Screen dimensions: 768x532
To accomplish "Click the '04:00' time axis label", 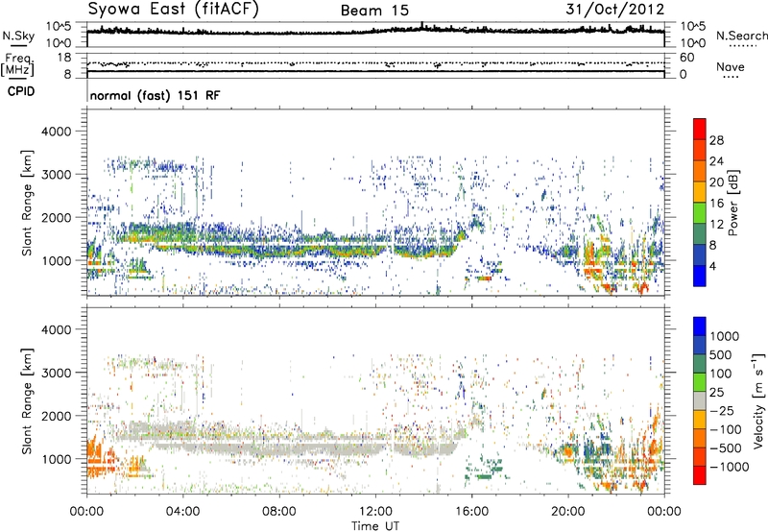I will pyautogui.click(x=182, y=512).
